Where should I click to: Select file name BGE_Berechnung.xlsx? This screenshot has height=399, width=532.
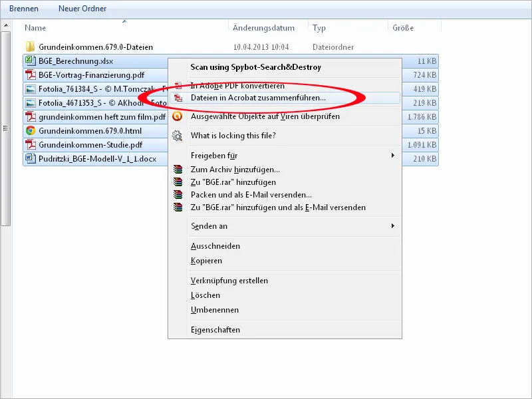76,61
